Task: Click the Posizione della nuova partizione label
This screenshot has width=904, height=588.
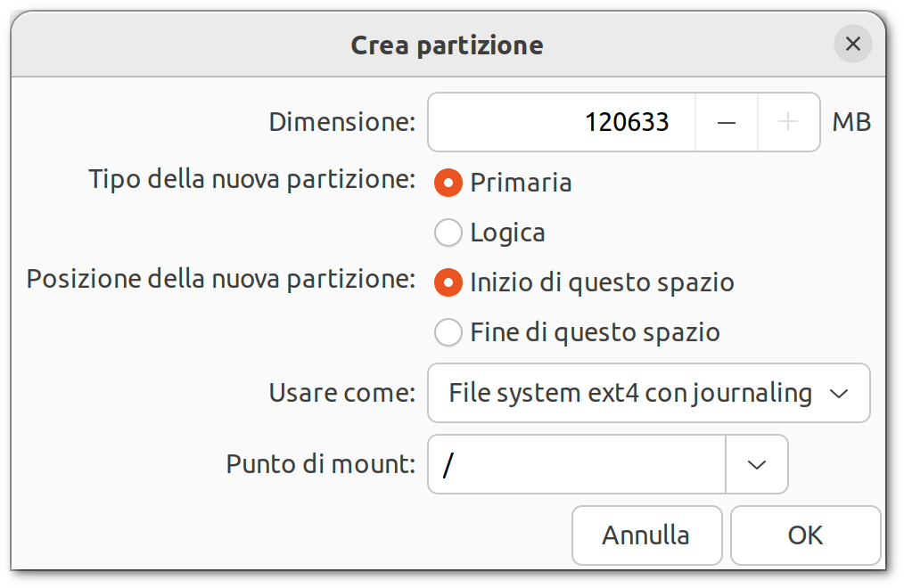Action: 221,279
